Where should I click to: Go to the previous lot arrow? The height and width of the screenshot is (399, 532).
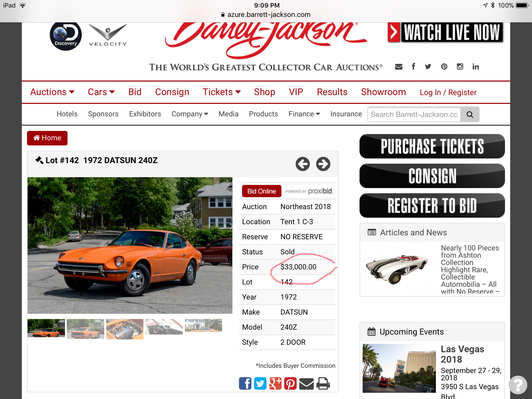(303, 164)
